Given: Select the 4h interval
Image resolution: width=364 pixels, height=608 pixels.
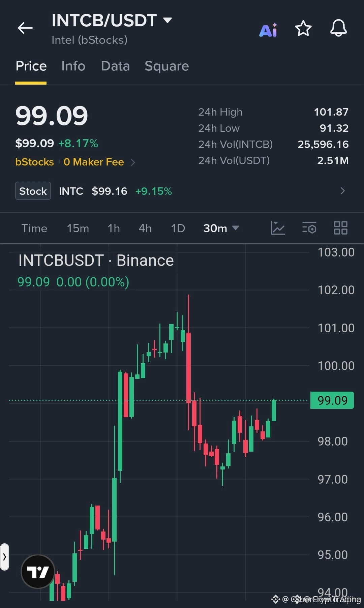Looking at the screenshot, I should click(145, 228).
